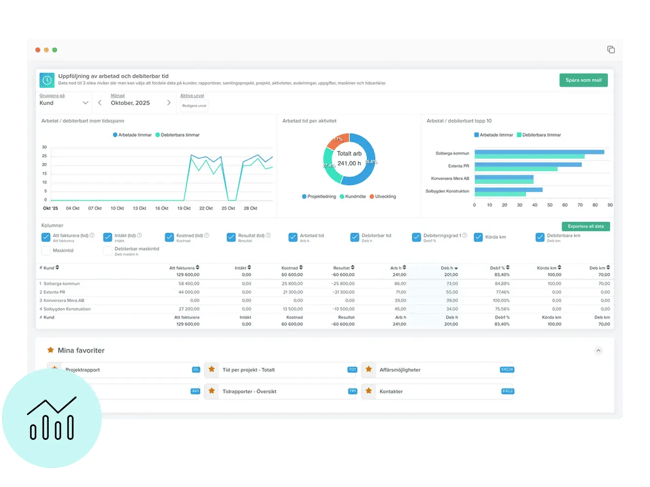
Task: Sort table by the Kund column header
Action: tap(49, 268)
